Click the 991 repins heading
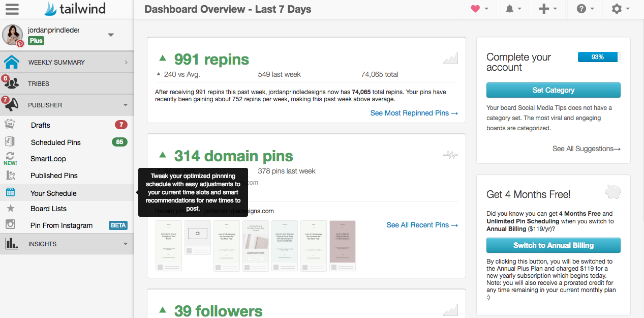Image resolution: width=644 pixels, height=318 pixels. (211, 60)
